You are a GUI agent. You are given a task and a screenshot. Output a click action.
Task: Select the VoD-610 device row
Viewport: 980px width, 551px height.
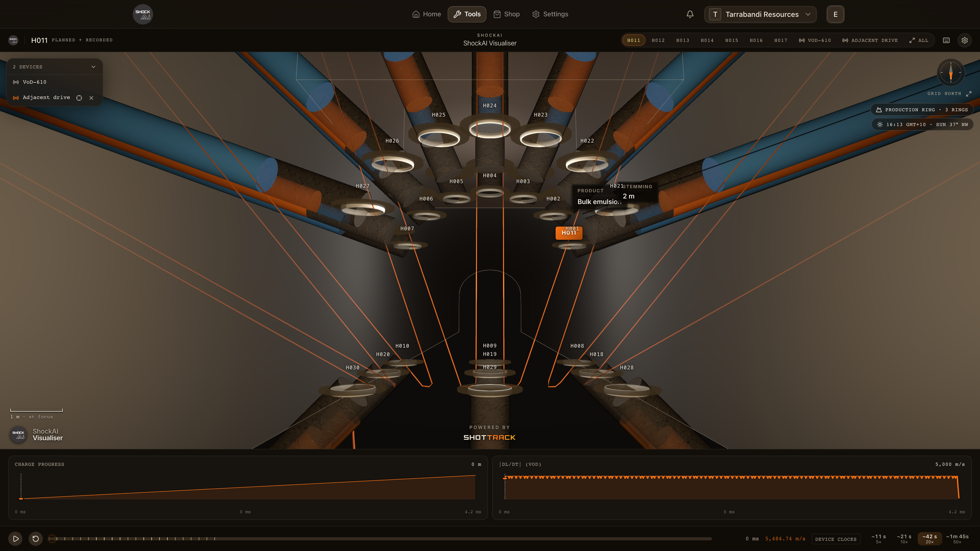pos(54,82)
